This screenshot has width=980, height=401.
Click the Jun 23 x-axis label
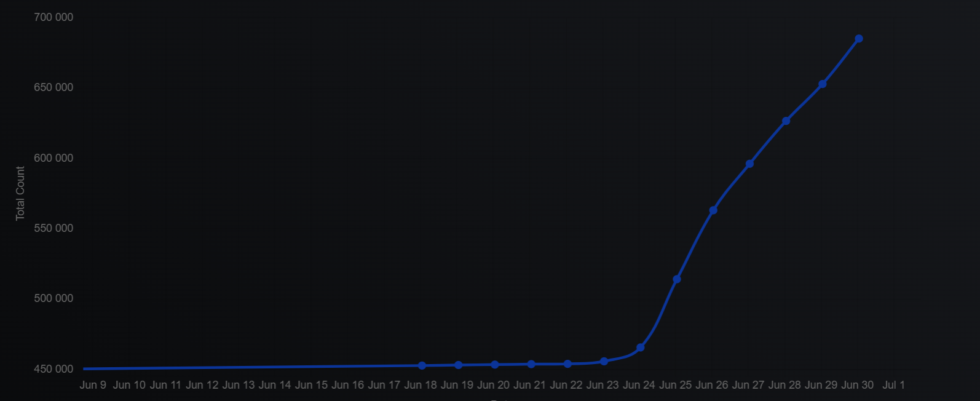(x=603, y=385)
